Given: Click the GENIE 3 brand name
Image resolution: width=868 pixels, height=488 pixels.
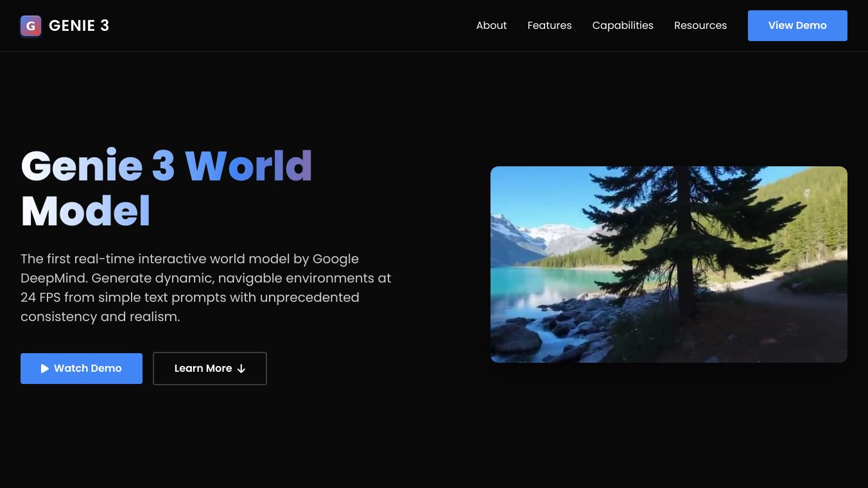Looking at the screenshot, I should pos(79,26).
